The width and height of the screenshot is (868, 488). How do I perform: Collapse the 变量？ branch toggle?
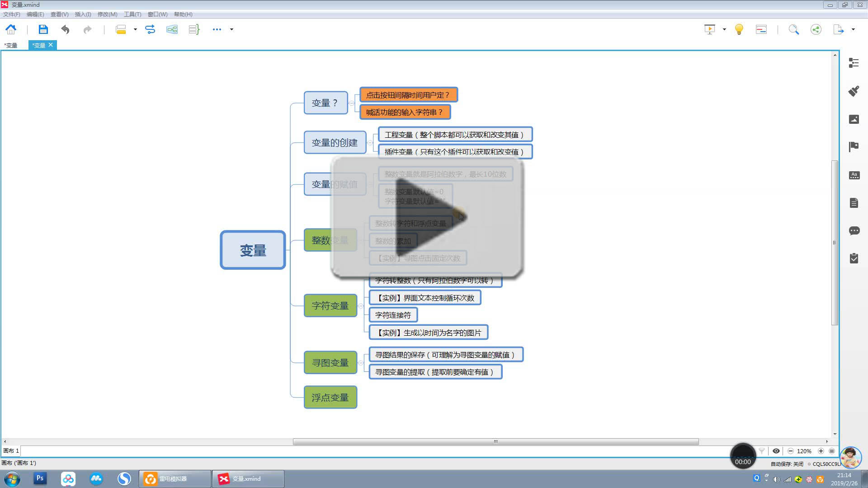coord(351,103)
